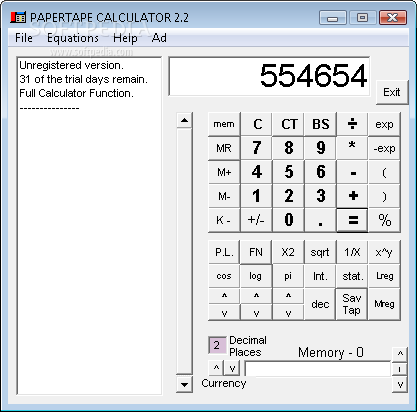
Task: Clear the tape with the CT button
Action: pyautogui.click(x=289, y=124)
